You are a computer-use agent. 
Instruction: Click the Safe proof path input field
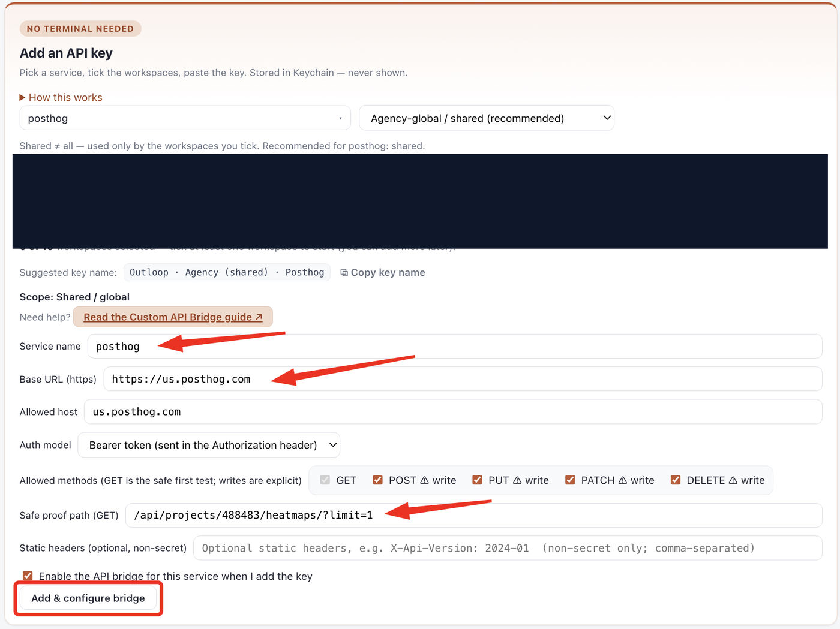coord(473,516)
